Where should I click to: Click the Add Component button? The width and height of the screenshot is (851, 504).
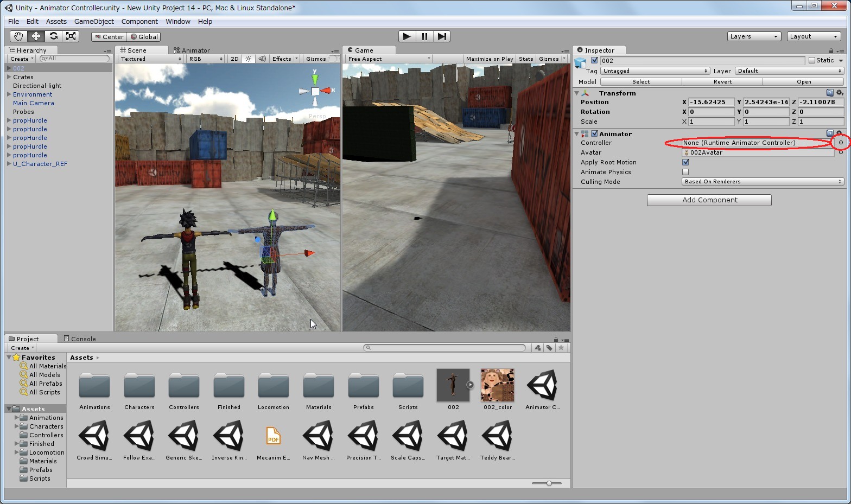709,200
